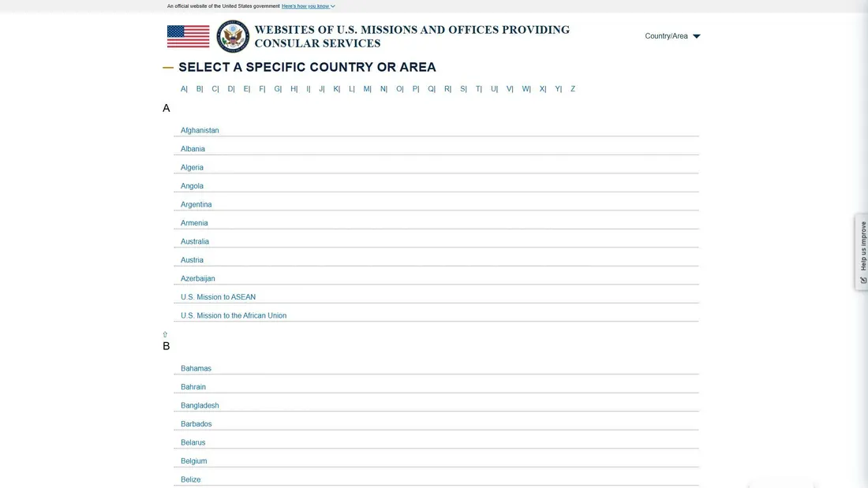Jump to letter A in the alphabet index
Viewport: 868px width, 488px height.
tap(184, 88)
